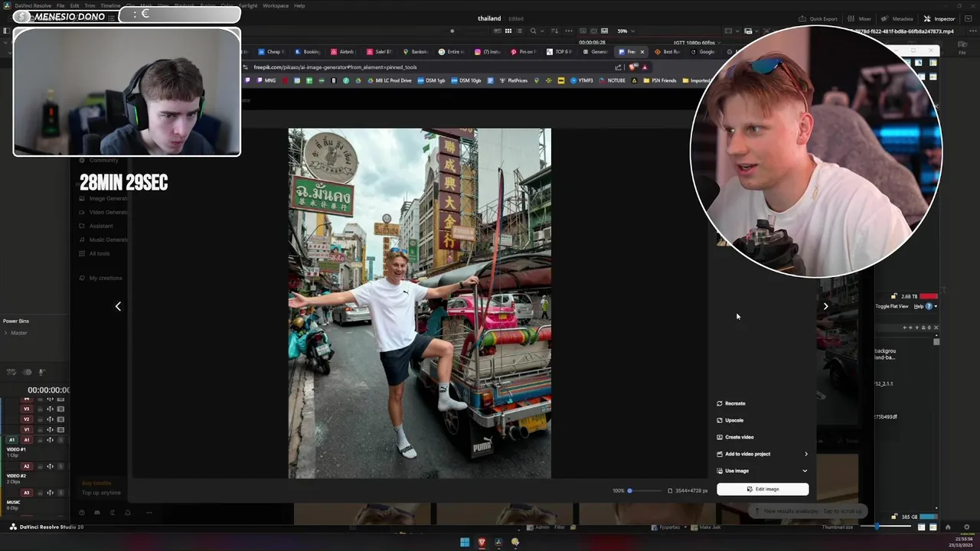The image size is (980, 551).
Task: Click Freepik notifications bell icon
Action: point(127,513)
